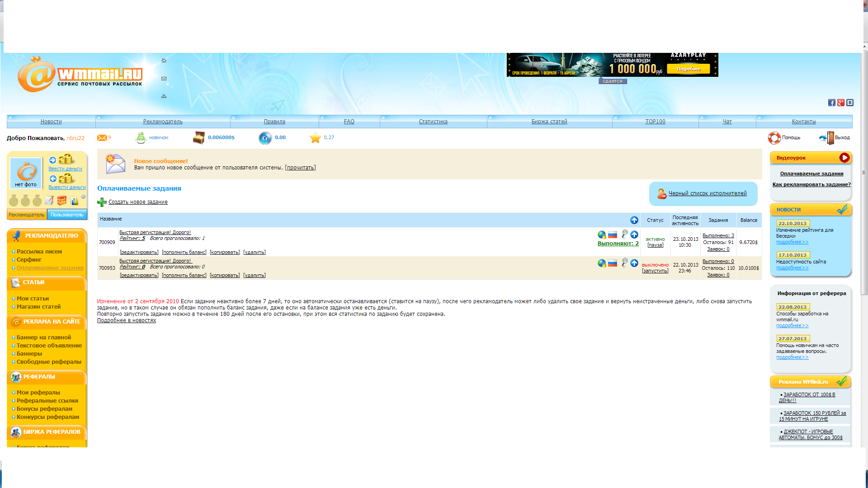Open the Рекламодатель top menu item
868x488 pixels.
click(x=163, y=122)
